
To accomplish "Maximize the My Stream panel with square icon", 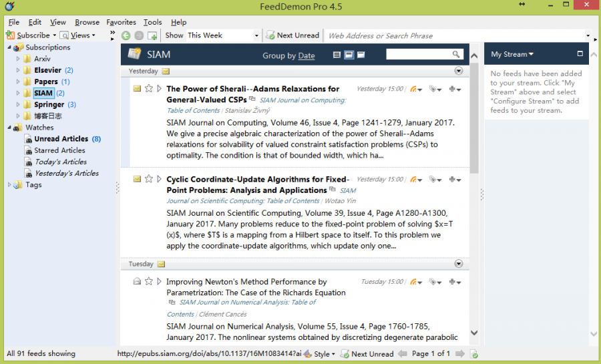I will [x=580, y=54].
